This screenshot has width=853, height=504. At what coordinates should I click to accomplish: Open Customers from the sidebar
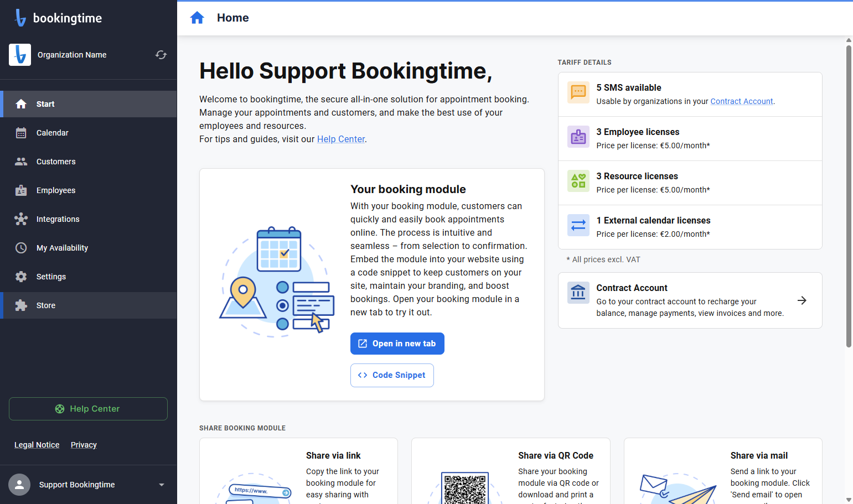pos(89,162)
